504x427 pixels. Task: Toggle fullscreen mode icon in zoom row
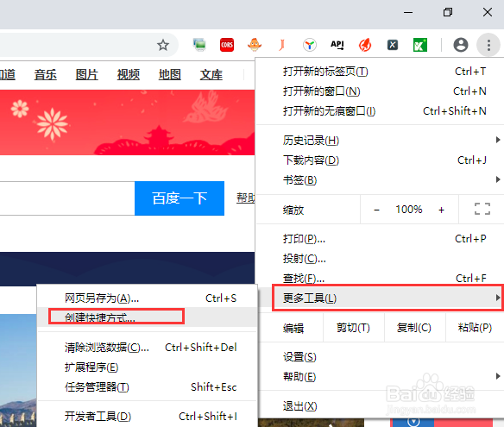click(482, 209)
